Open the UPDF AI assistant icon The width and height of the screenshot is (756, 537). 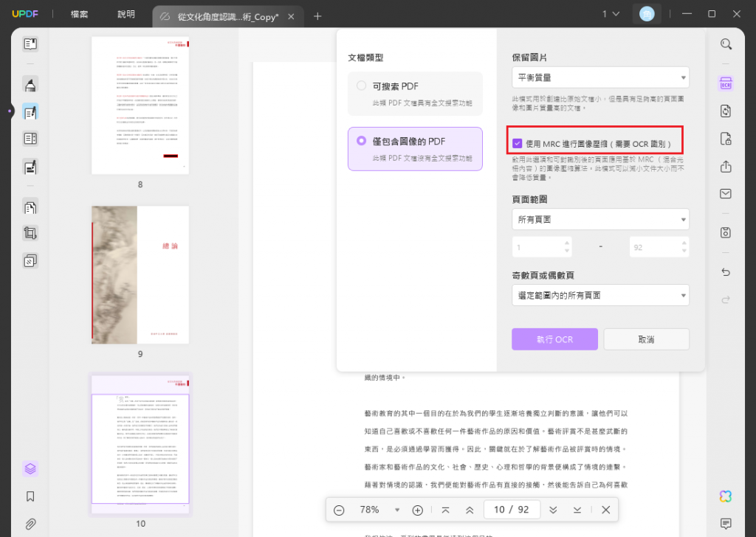(726, 496)
